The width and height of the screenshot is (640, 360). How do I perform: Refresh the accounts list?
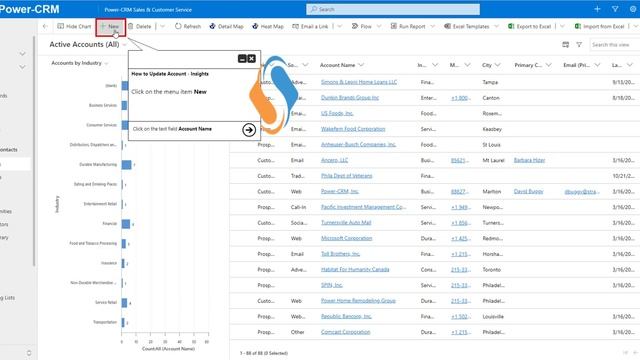[x=188, y=27]
